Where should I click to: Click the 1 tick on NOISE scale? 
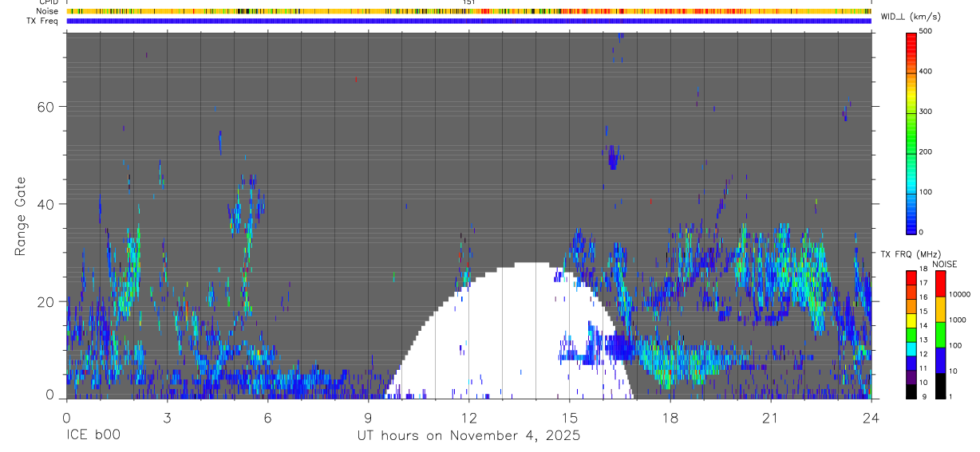point(950,396)
